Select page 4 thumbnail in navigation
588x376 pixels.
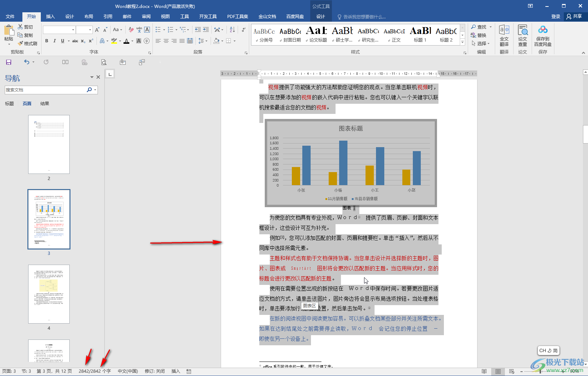click(x=49, y=294)
